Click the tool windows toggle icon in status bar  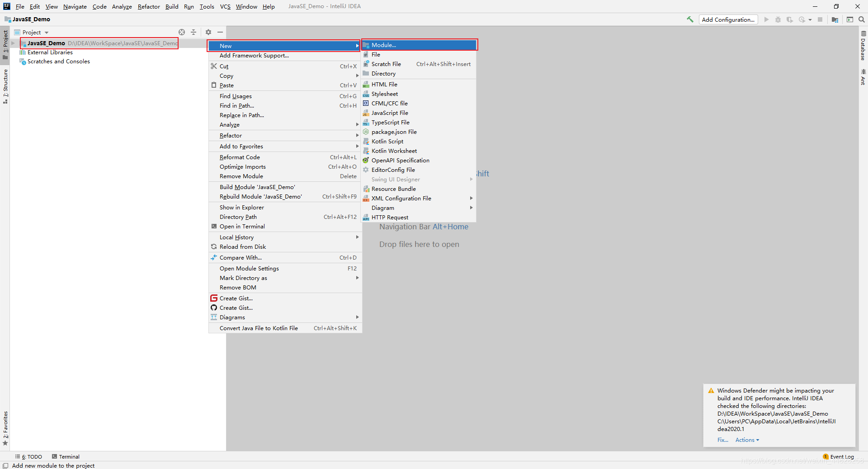coord(5,465)
